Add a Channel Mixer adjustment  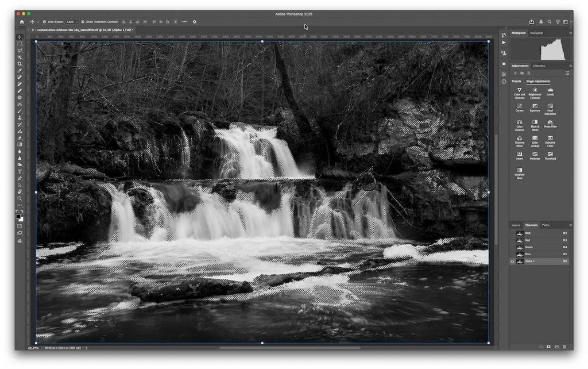[x=519, y=141]
